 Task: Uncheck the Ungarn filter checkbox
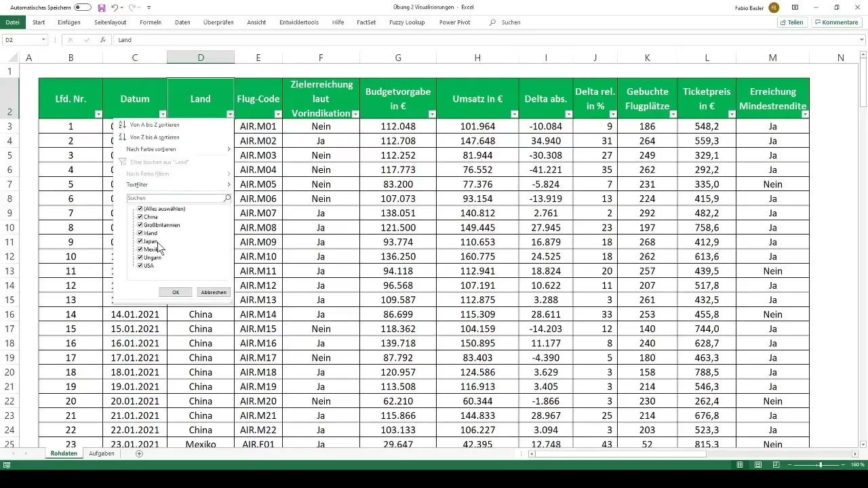(140, 258)
